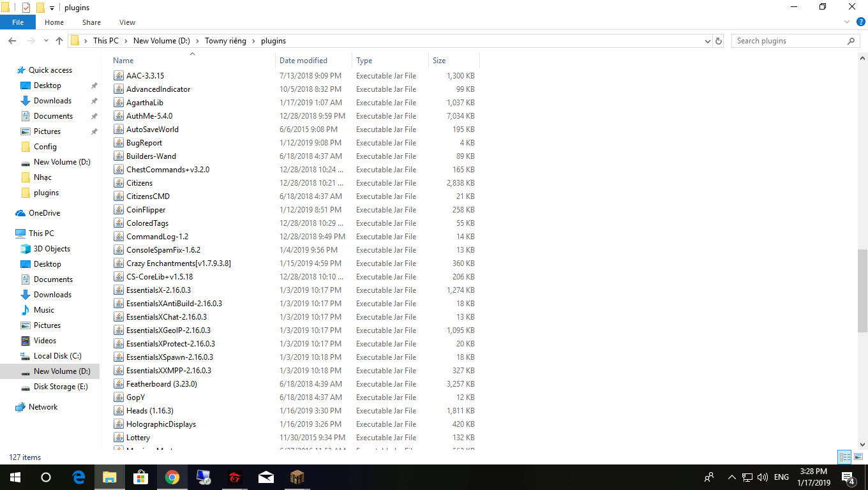The image size is (868, 490).
Task: Click the speaker icon in the system tray
Action: [762, 477]
